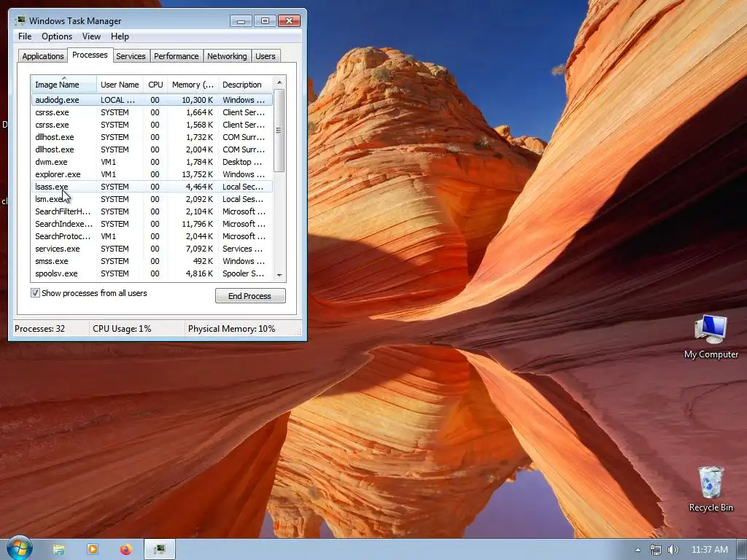Click process list scroll down arrow
This screenshot has width=747, height=560.
click(279, 275)
